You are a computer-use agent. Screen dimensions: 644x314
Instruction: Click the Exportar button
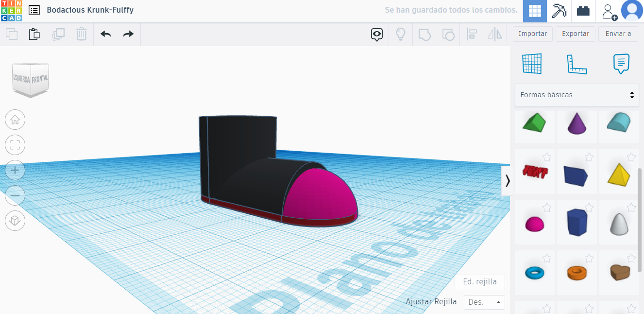(576, 34)
